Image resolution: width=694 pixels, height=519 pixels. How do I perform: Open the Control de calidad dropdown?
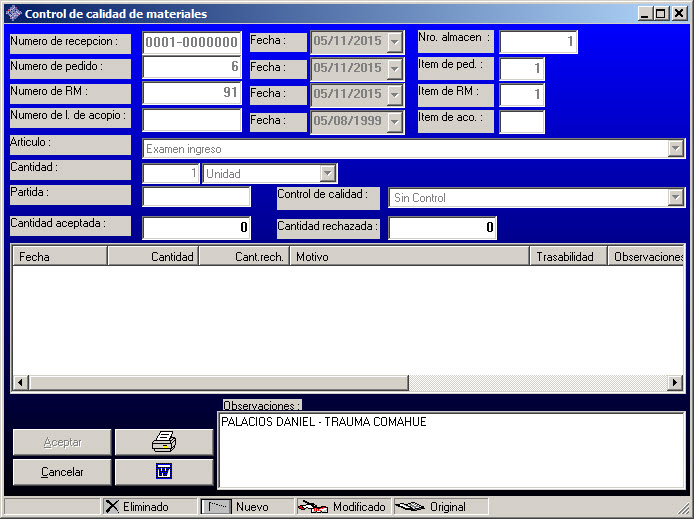pyautogui.click(x=675, y=198)
